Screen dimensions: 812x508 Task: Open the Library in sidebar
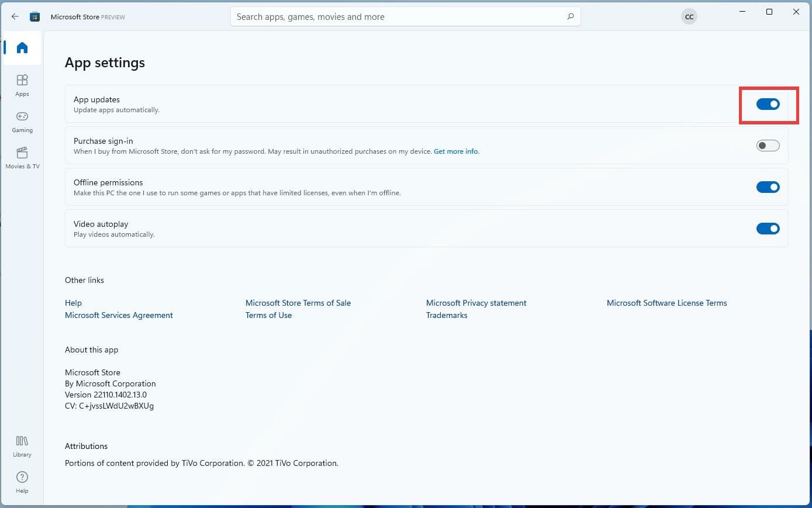(x=22, y=445)
